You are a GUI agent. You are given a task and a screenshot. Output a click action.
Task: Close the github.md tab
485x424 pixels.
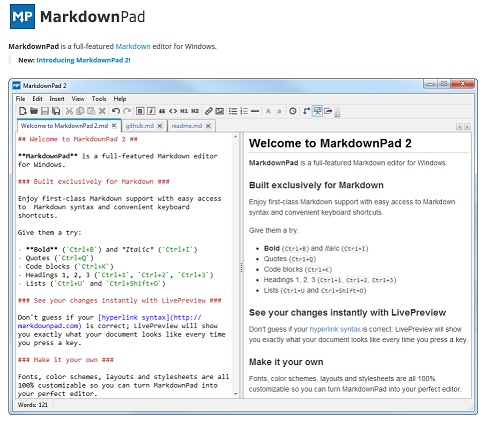click(x=160, y=126)
